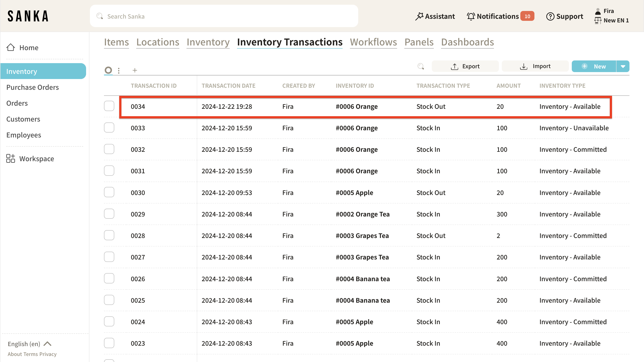Click the Fira user profile icon
The height and width of the screenshot is (362, 644).
click(x=598, y=11)
